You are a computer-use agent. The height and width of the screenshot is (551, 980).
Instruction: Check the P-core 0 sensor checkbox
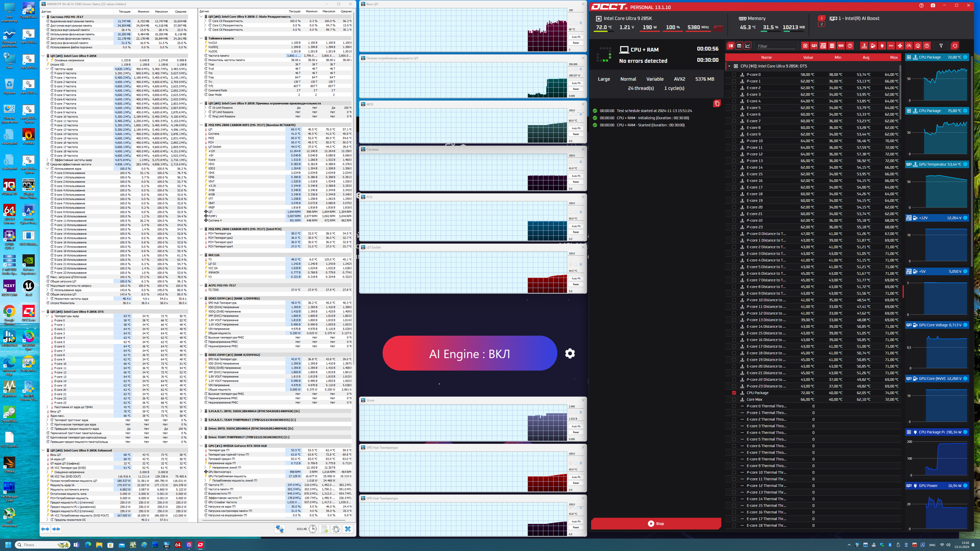coord(734,74)
